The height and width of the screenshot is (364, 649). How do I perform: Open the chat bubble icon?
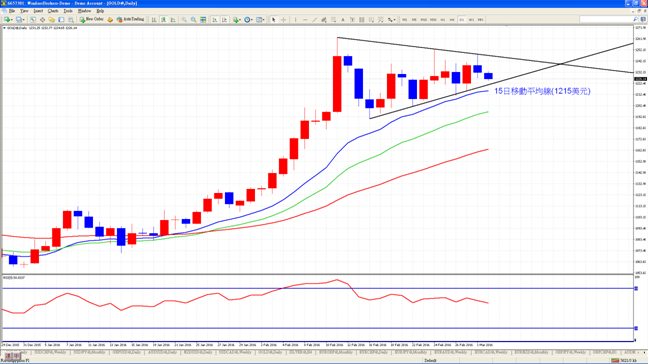coord(644,19)
